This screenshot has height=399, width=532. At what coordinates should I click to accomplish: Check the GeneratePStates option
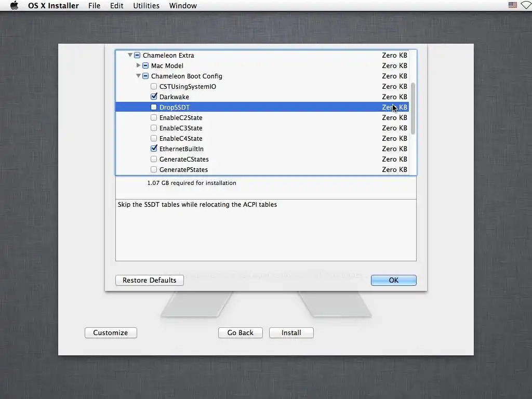pyautogui.click(x=154, y=169)
